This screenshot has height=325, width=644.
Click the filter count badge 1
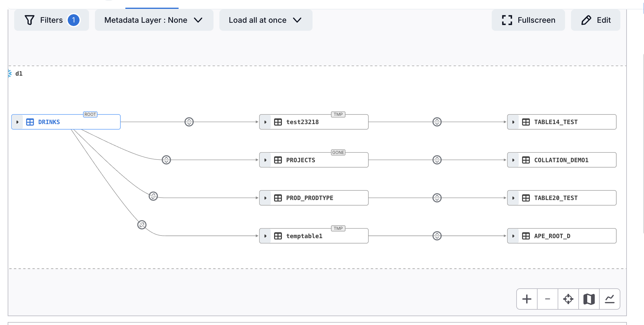pyautogui.click(x=74, y=20)
